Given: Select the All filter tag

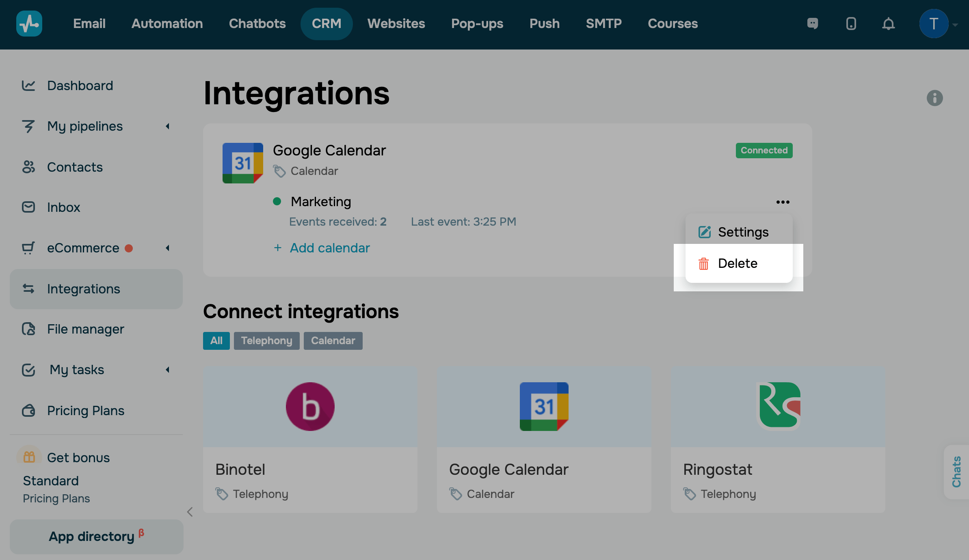Looking at the screenshot, I should pos(216,340).
